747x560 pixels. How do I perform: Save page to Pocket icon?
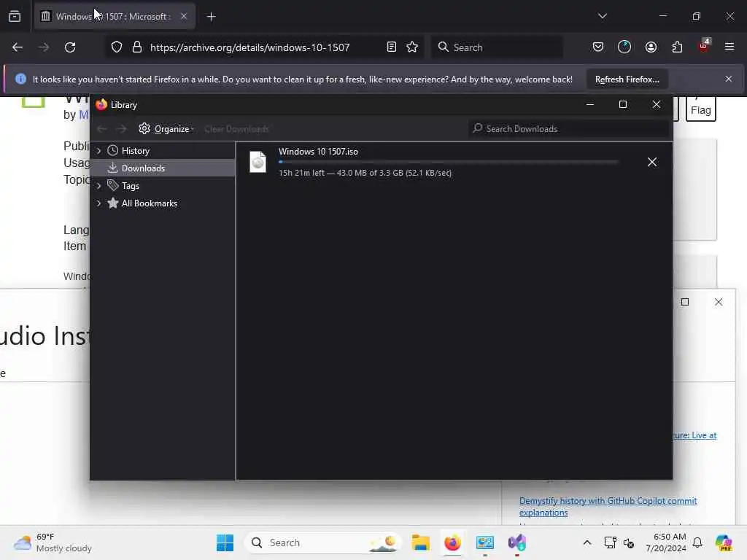click(x=598, y=47)
